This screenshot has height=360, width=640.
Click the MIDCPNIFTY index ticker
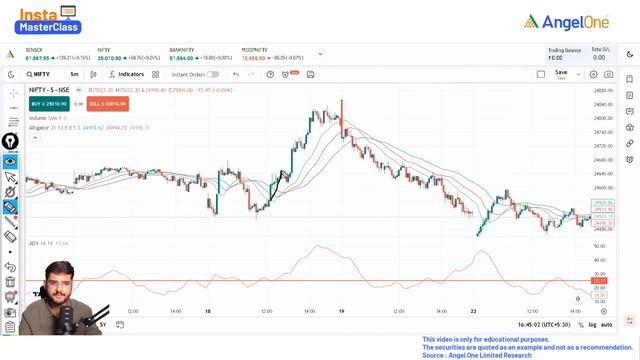pos(272,54)
